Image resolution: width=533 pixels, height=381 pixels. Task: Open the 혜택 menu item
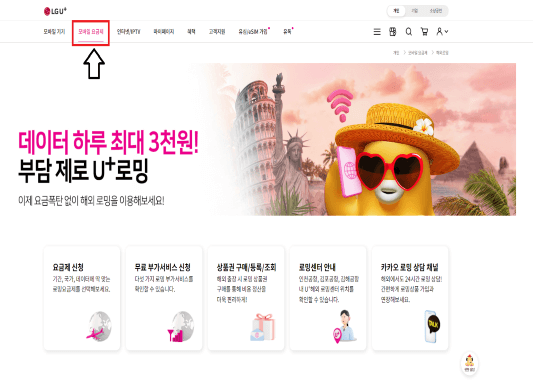pyautogui.click(x=191, y=32)
